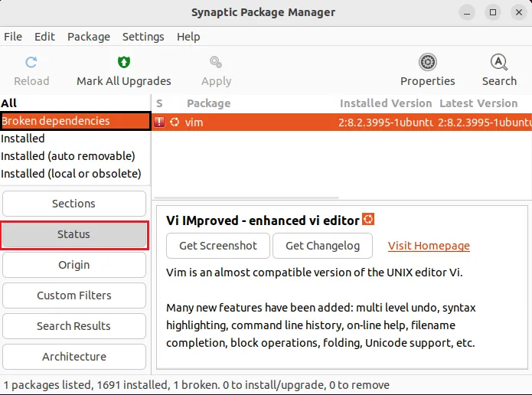The height and width of the screenshot is (395, 532).
Task: Click the broken status icon for vim
Action: coord(159,122)
